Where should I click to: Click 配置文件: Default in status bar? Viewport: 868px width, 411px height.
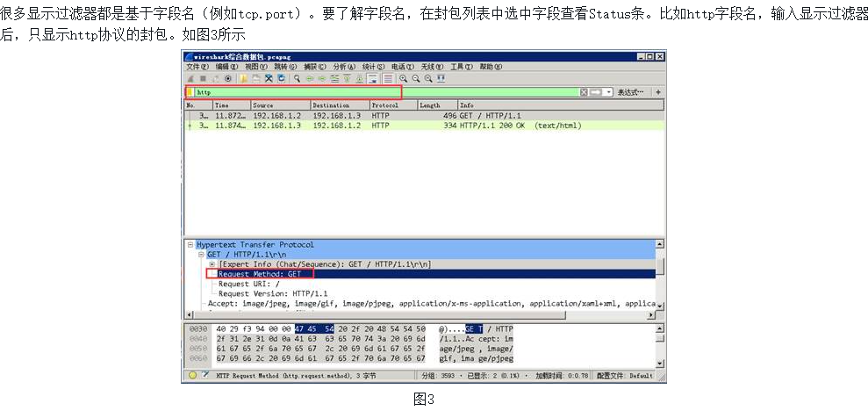coord(625,376)
